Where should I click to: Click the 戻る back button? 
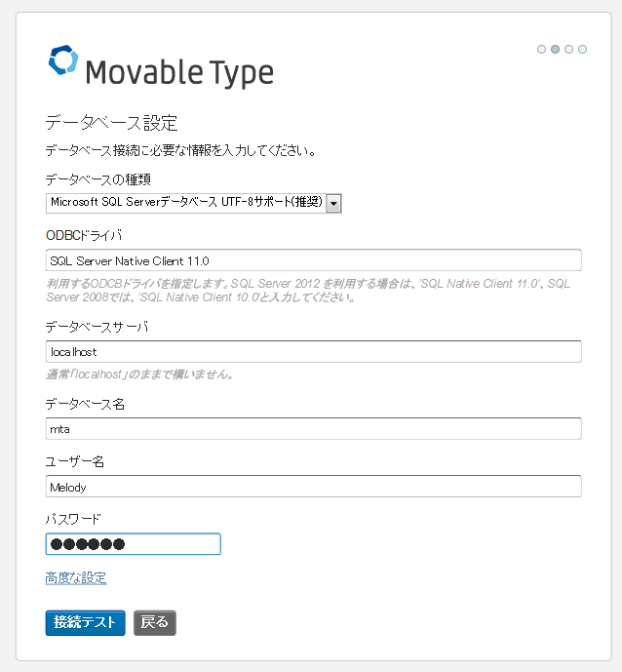[155, 622]
